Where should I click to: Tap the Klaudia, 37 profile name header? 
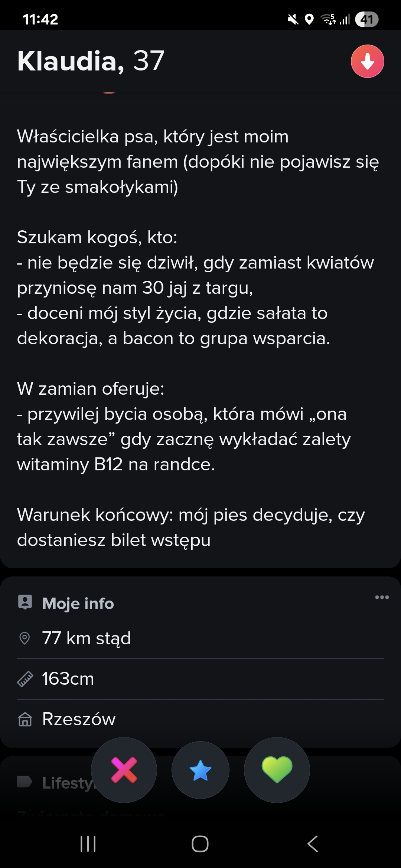click(x=91, y=61)
